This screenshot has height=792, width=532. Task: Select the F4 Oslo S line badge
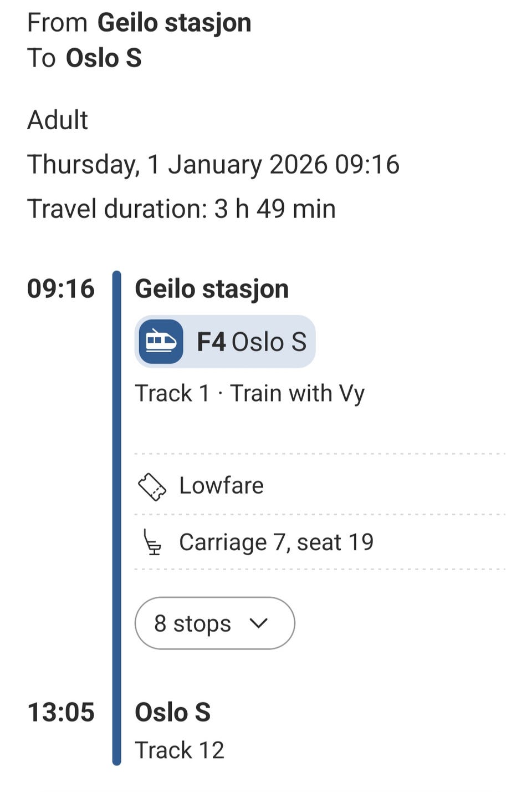pyautogui.click(x=225, y=342)
